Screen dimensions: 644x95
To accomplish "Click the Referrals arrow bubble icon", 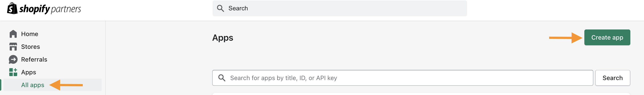I will [x=13, y=59].
